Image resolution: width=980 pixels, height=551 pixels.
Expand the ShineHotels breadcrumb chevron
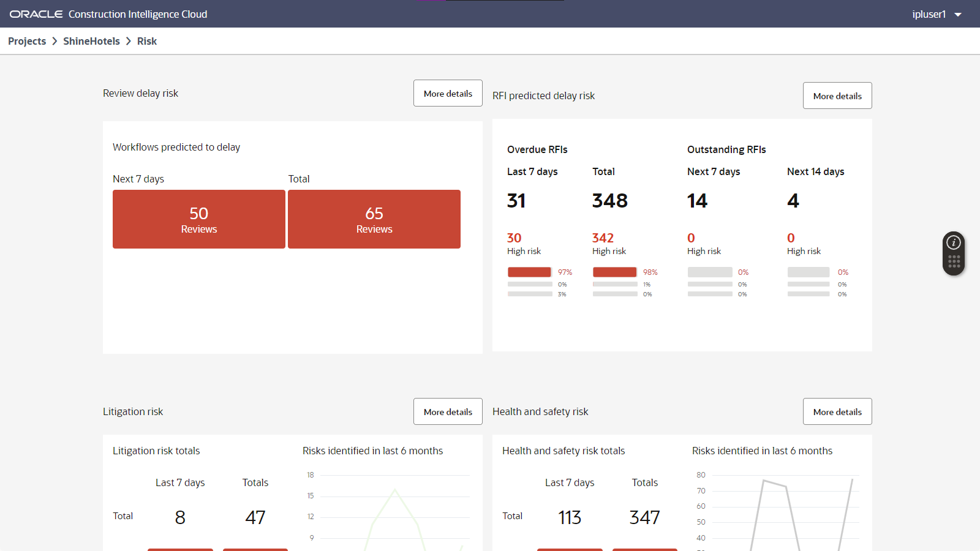pyautogui.click(x=129, y=41)
